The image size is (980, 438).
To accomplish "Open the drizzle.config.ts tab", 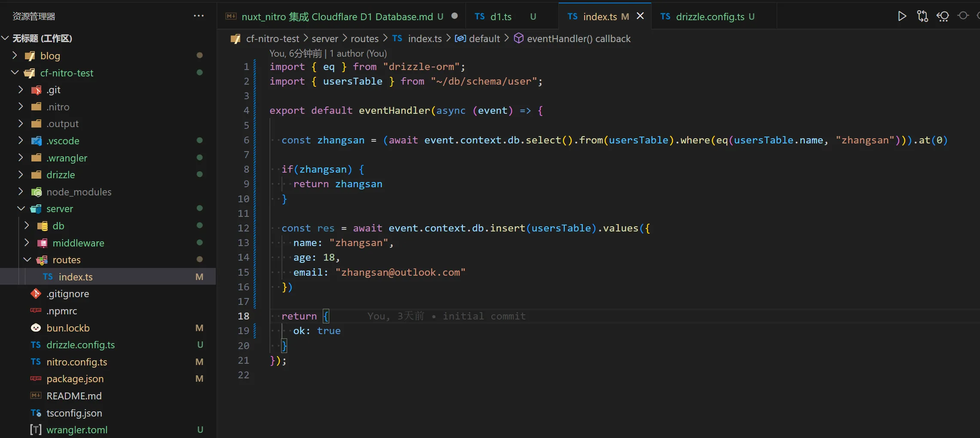I will coord(714,17).
